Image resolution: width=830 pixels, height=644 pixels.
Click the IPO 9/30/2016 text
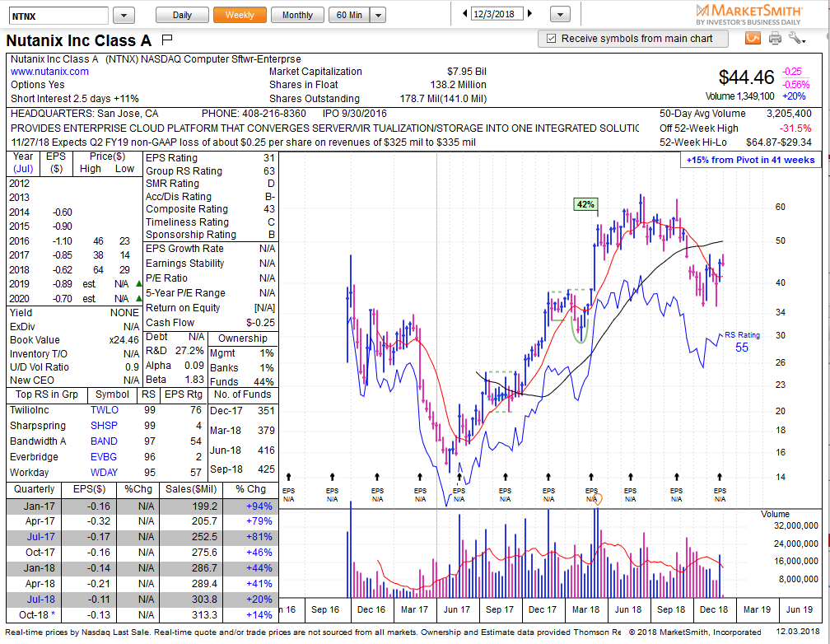(x=355, y=114)
